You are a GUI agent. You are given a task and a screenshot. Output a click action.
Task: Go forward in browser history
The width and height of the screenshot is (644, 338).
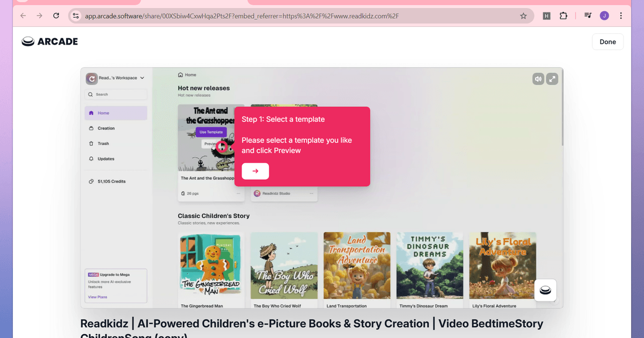[x=39, y=16]
